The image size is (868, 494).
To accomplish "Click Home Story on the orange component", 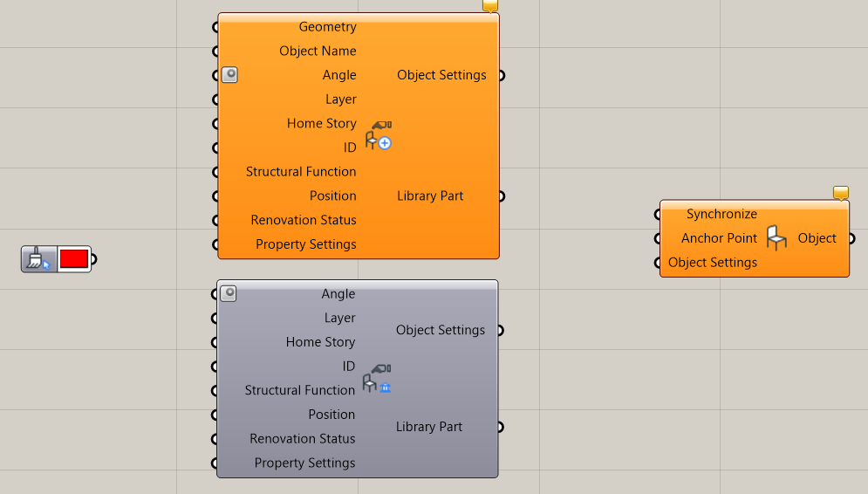I will pos(322,124).
